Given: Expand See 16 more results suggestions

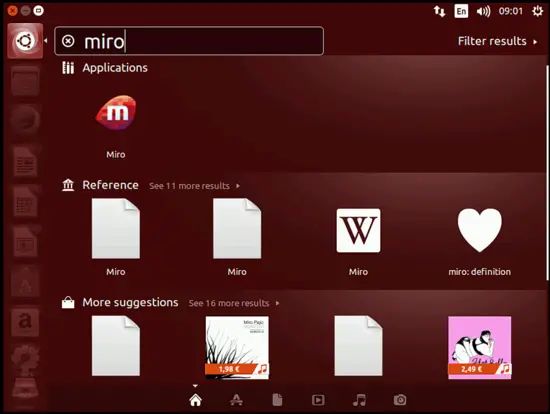Looking at the screenshot, I should pos(234,303).
